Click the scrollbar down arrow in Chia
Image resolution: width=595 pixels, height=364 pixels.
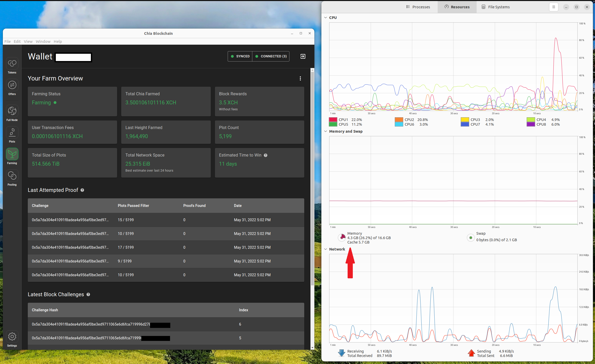tap(312, 348)
